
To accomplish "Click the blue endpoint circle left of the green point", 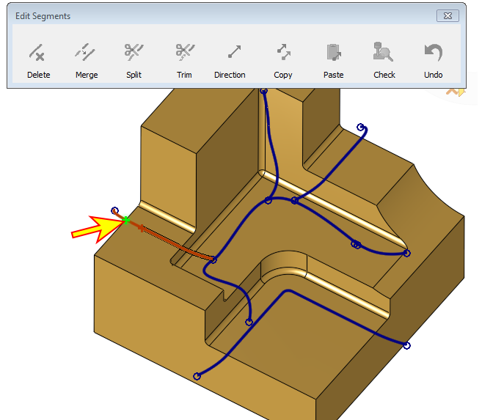I will (x=114, y=211).
